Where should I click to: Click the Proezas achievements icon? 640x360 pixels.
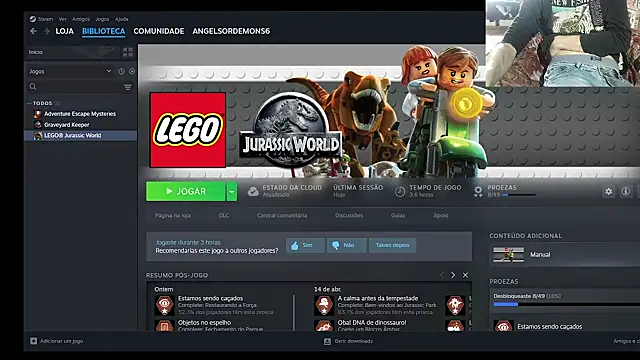click(478, 191)
